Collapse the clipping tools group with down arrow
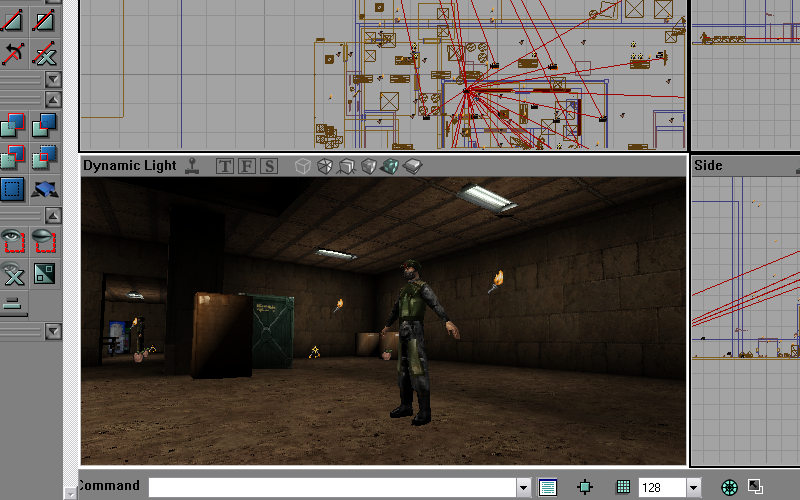Screen dimensions: 800x500 pos(53,80)
